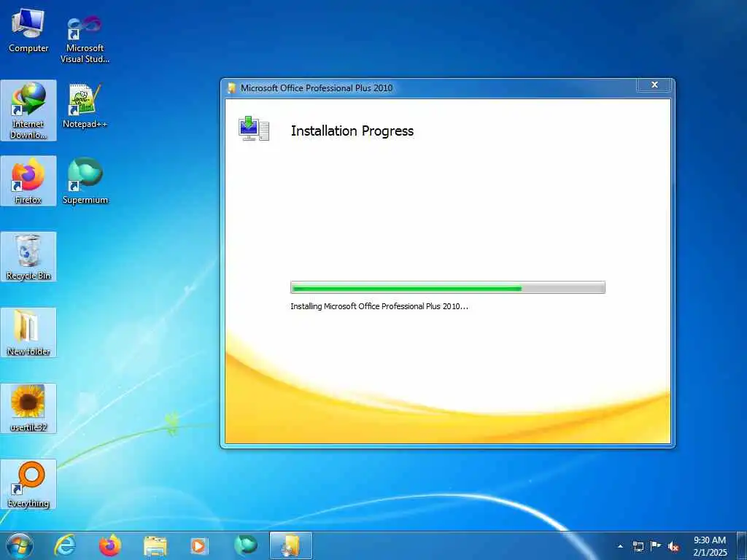Open Windows Media Player from the taskbar
Image resolution: width=747 pixels, height=560 pixels.
pos(198,545)
